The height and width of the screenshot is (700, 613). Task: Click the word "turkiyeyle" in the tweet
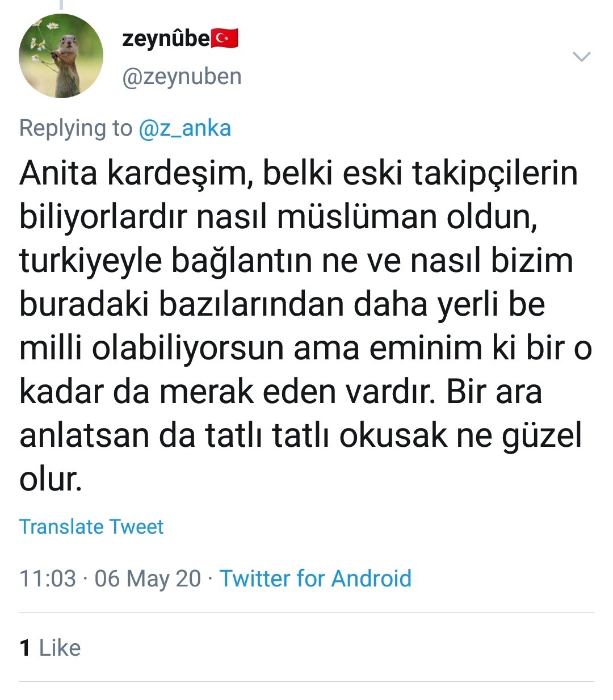point(90,261)
